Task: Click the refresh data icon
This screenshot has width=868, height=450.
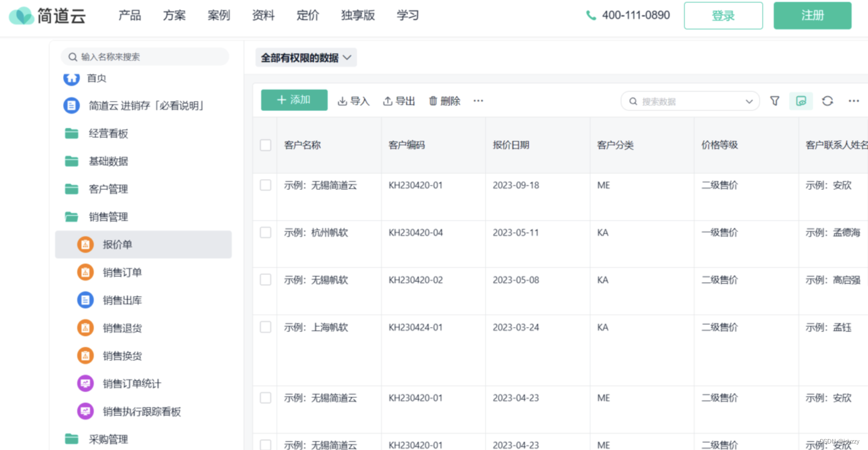Action: pos(827,101)
